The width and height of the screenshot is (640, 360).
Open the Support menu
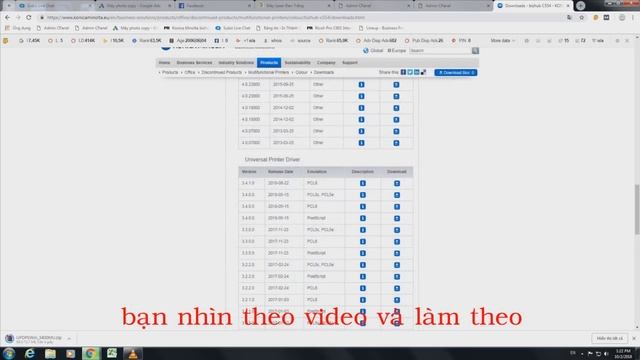350,63
